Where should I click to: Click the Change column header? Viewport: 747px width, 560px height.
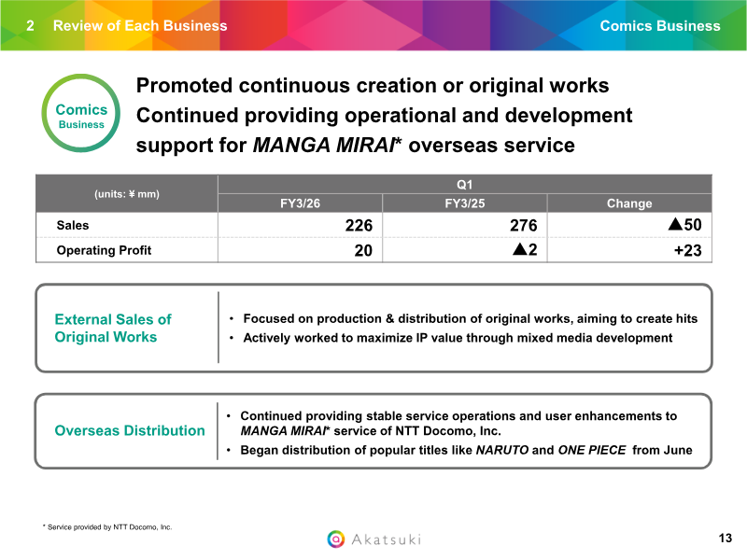[x=629, y=203]
